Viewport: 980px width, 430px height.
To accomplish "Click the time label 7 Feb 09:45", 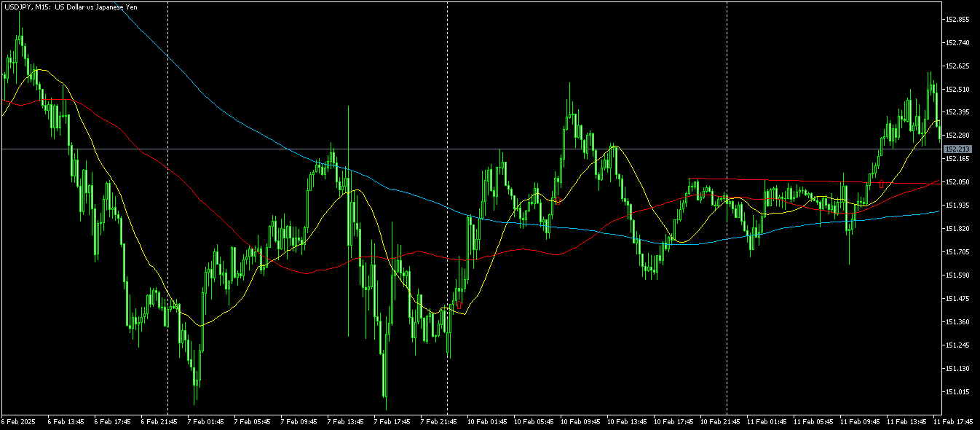I will pos(299,421).
